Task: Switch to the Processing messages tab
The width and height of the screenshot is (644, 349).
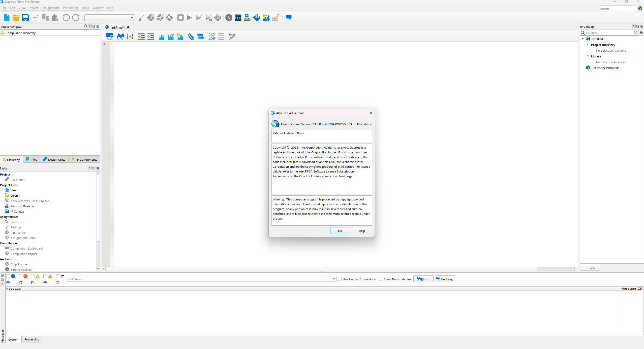Action: (32, 339)
